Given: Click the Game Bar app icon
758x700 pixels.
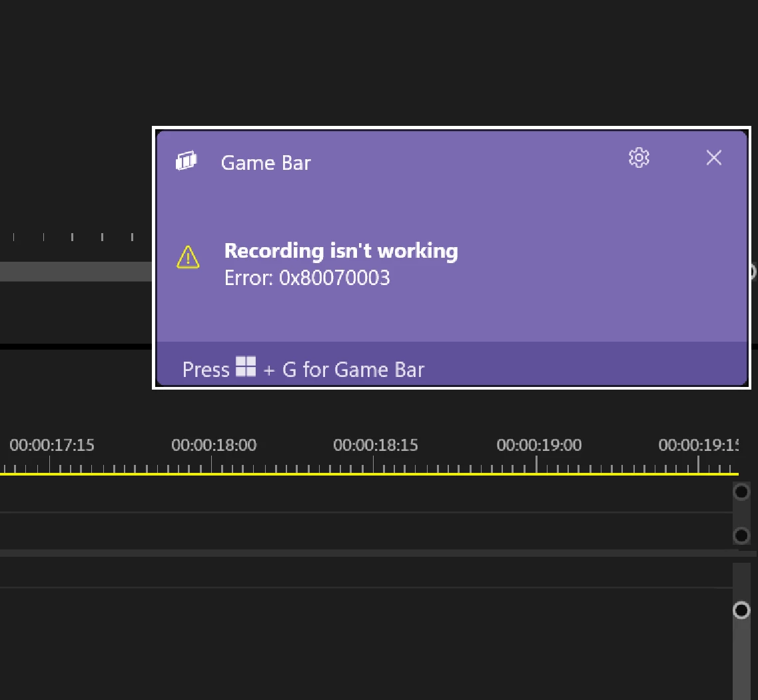Looking at the screenshot, I should tap(186, 161).
